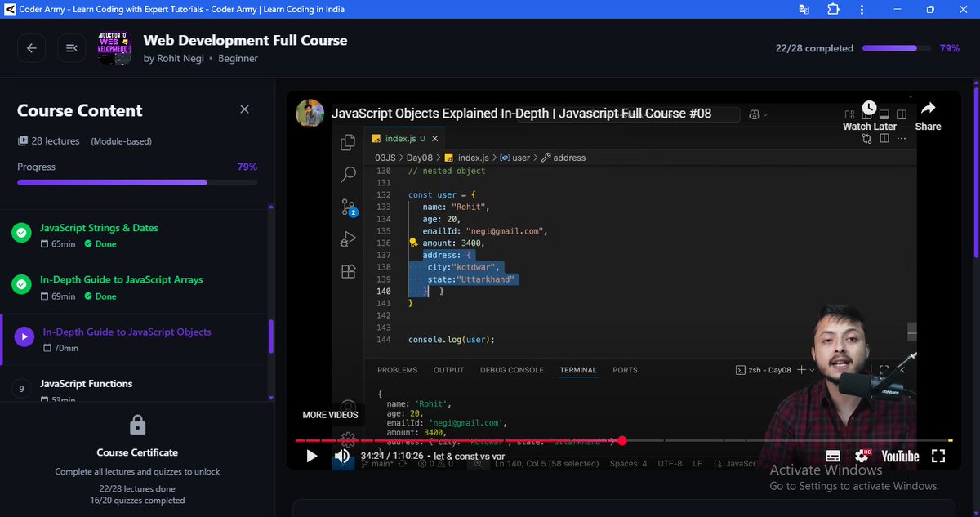Click page scrollbar up arrow
Viewport: 980px width, 517px height.
[x=975, y=82]
